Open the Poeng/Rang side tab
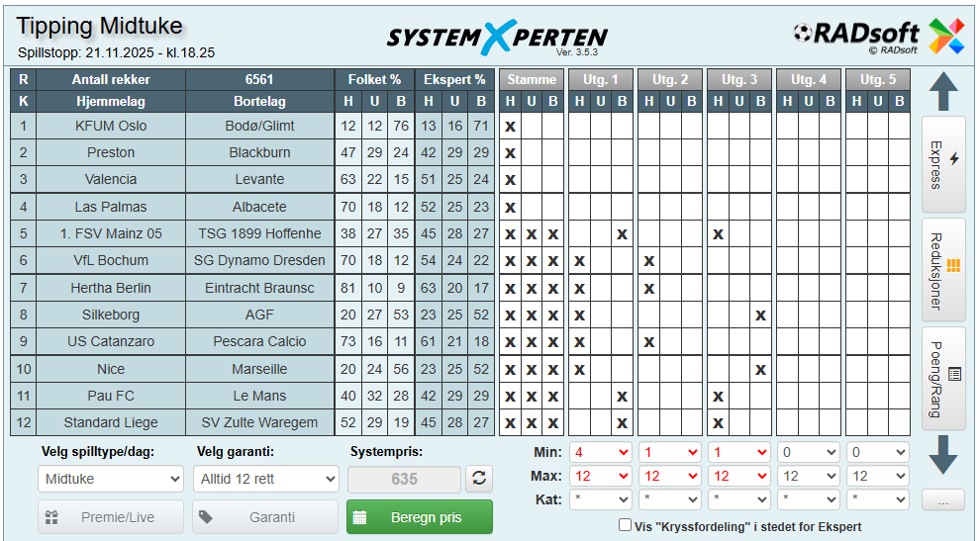980x541 pixels. pos(943,378)
